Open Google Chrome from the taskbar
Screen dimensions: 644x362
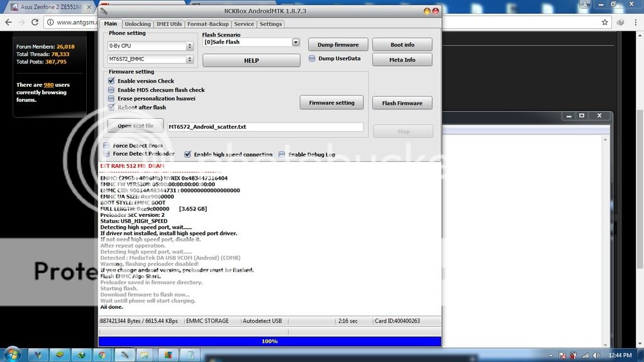click(102, 355)
